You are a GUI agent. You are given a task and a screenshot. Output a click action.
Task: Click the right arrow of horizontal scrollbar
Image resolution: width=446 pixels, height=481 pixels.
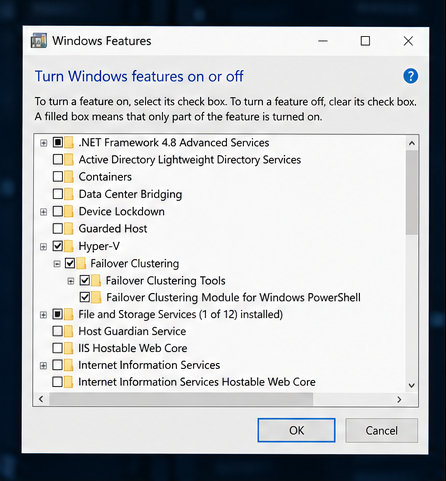[x=399, y=399]
